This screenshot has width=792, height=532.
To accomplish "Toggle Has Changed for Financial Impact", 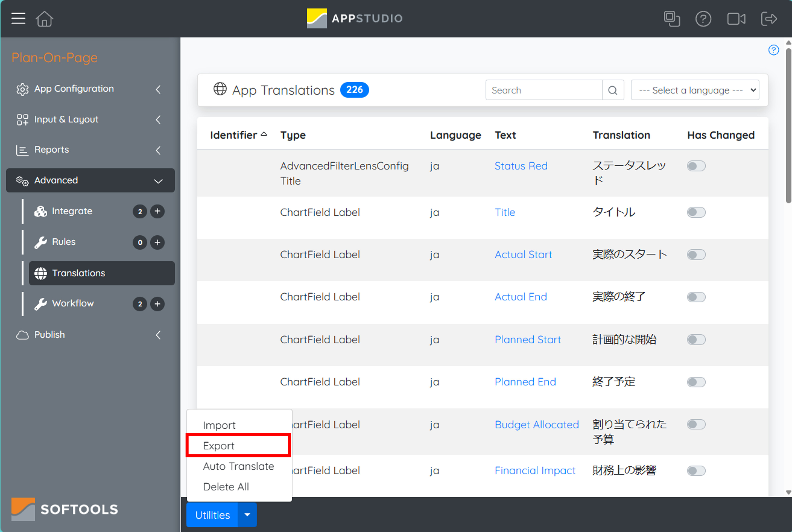I will [x=696, y=471].
